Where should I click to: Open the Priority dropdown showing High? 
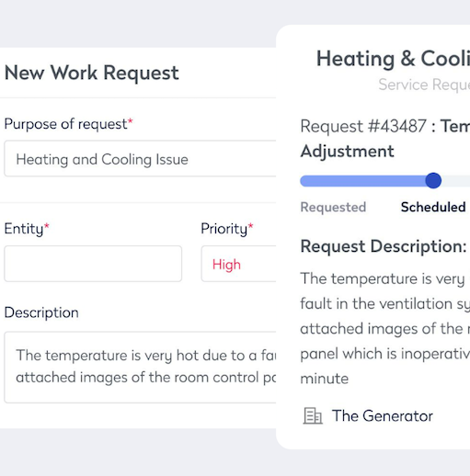(238, 264)
